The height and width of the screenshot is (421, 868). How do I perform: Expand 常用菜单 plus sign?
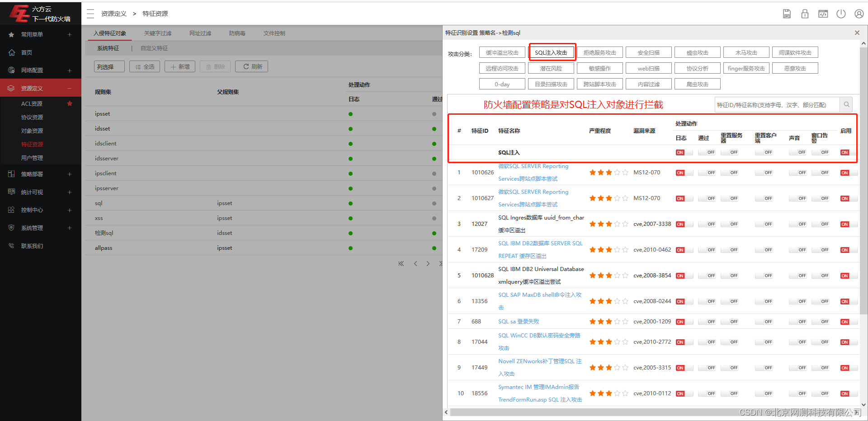pyautogui.click(x=70, y=34)
